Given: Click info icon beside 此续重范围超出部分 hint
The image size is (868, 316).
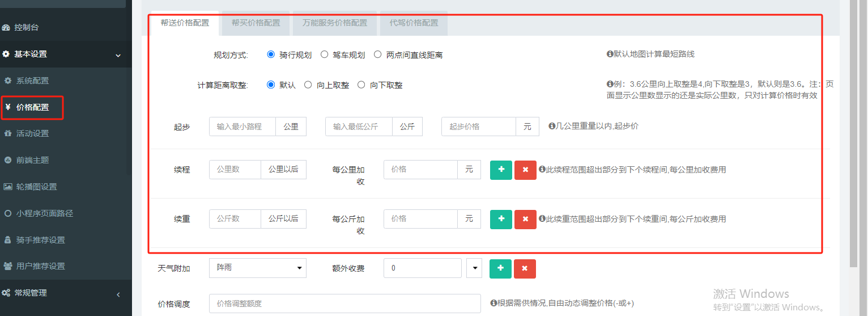Looking at the screenshot, I should click(x=542, y=219).
